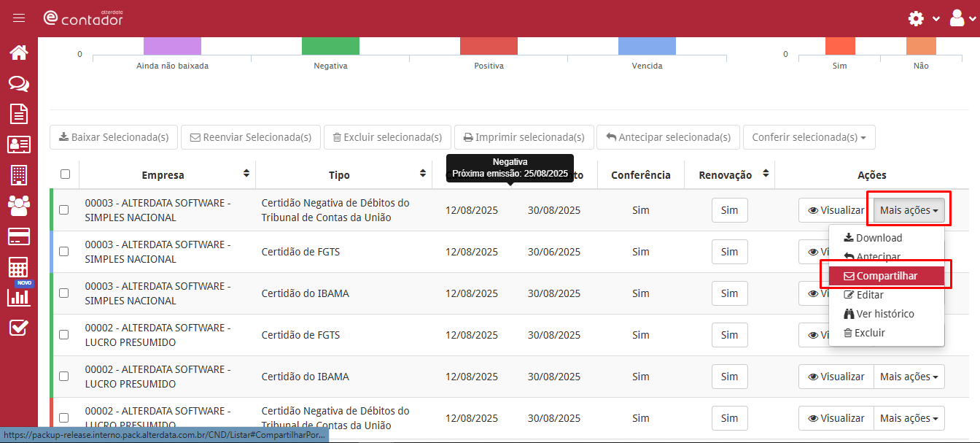This screenshot has width=980, height=443.
Task: Click 'Certidão do IBAMA' in SIMPLES NACIONAL row
Action: click(x=305, y=293)
